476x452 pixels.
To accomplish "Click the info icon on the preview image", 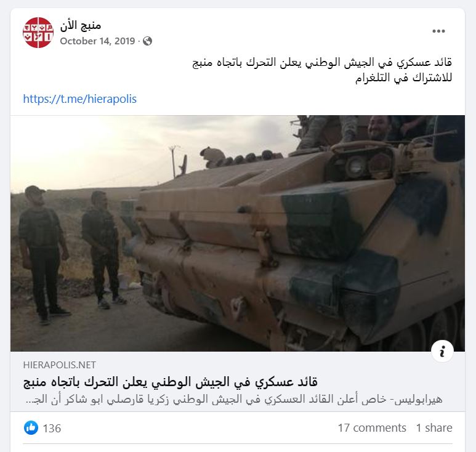I will 442,351.
